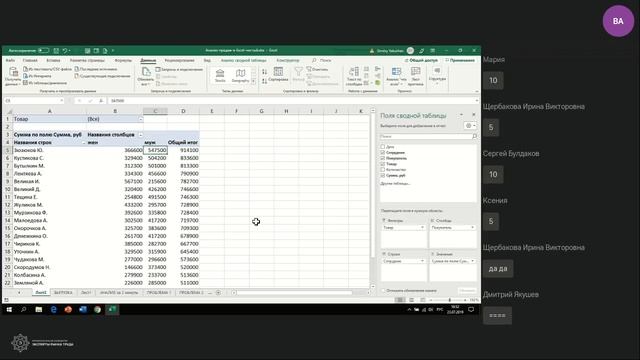This screenshot has width=640, height=360.
Task: Click the Sort A to Z icon
Action: (x=264, y=72)
